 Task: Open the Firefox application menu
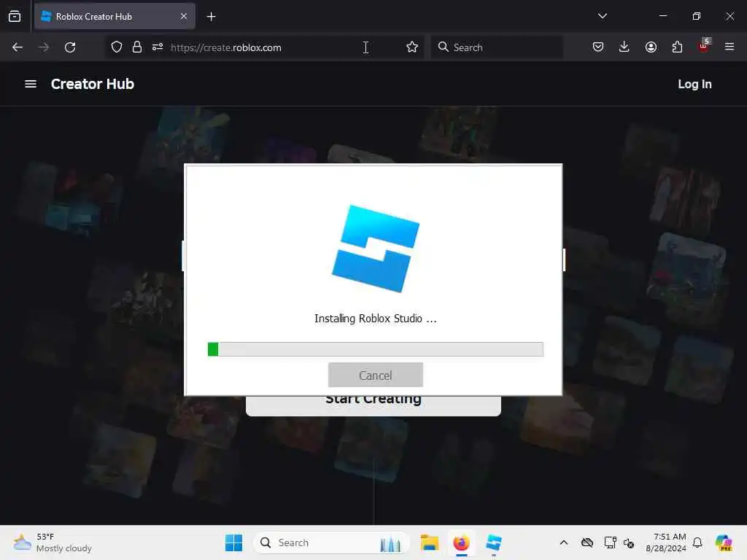coord(729,47)
